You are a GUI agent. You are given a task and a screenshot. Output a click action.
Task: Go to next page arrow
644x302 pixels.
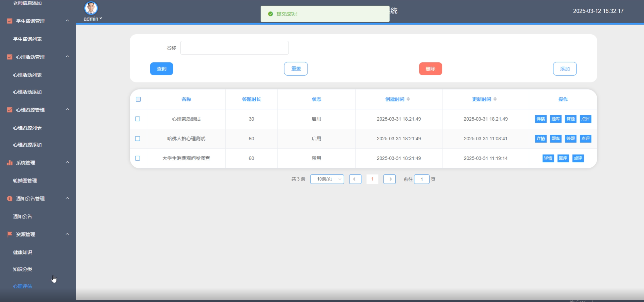coord(389,179)
